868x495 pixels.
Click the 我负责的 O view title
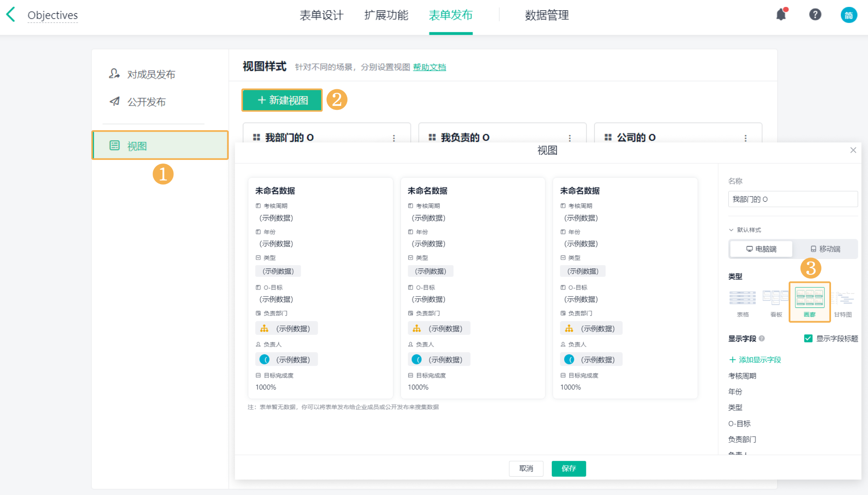tap(465, 137)
